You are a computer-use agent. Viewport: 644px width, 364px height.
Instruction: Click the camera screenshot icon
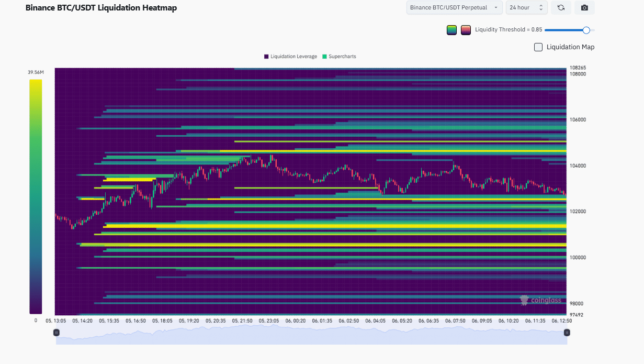click(584, 8)
